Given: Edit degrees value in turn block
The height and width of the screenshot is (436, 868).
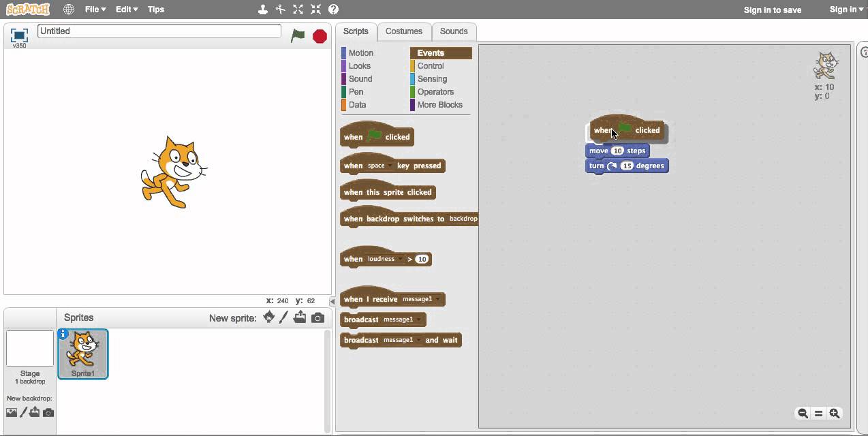Looking at the screenshot, I should (x=627, y=166).
